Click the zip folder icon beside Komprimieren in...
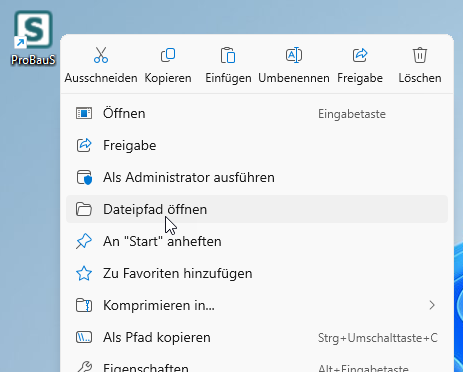This screenshot has height=372, width=463. 84,305
